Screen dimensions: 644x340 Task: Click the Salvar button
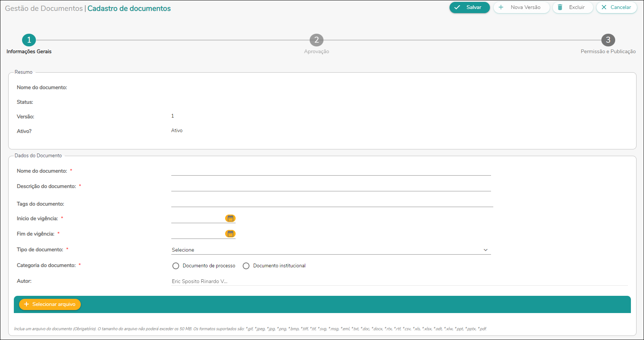pyautogui.click(x=469, y=7)
